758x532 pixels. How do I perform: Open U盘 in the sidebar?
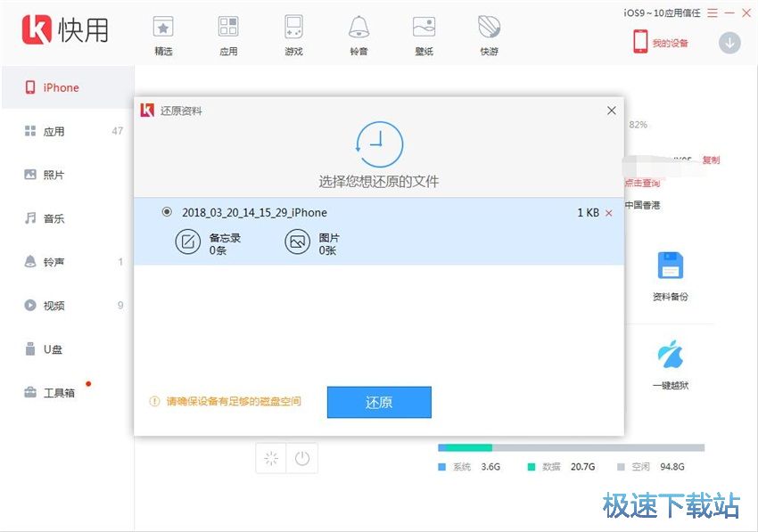68,348
